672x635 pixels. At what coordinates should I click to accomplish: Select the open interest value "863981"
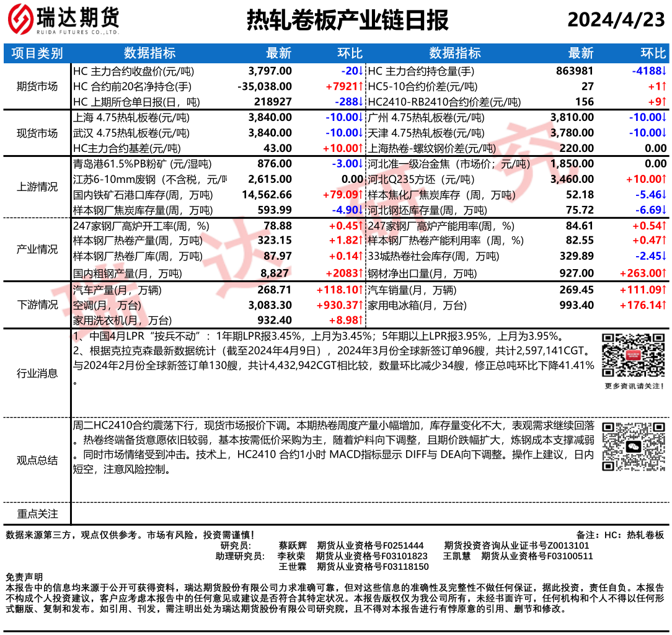point(575,71)
